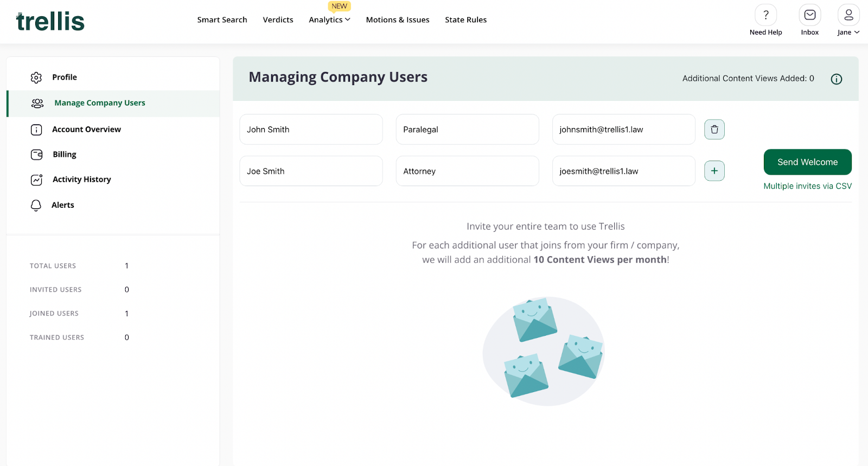Open the Need Help question mark icon
Screen dimensions: 868x466
[765, 15]
